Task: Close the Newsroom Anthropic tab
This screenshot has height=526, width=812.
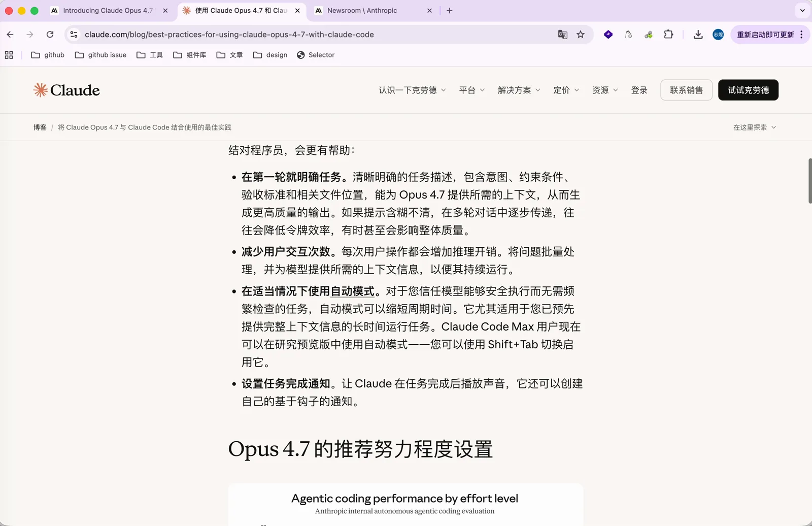Action: (x=429, y=11)
